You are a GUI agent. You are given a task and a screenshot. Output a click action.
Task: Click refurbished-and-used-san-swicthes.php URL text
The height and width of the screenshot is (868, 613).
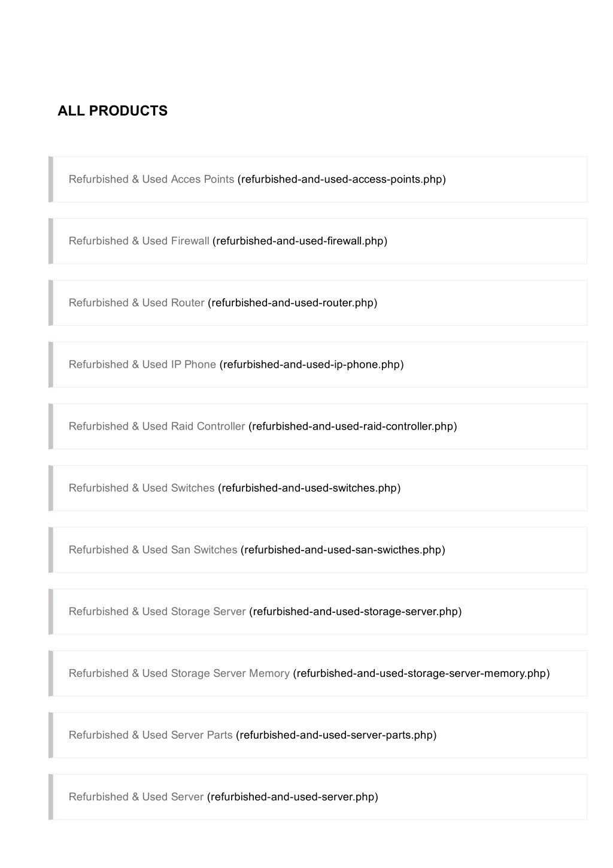tap(343, 549)
